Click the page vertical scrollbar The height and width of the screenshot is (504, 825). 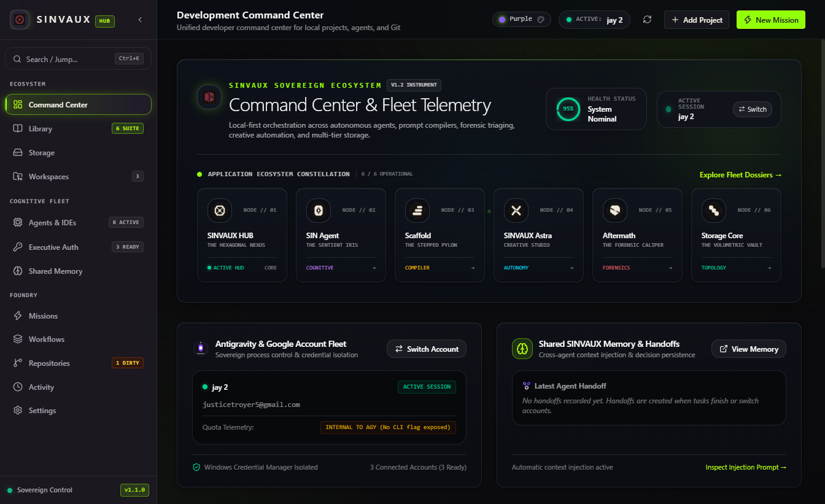pyautogui.click(x=822, y=153)
